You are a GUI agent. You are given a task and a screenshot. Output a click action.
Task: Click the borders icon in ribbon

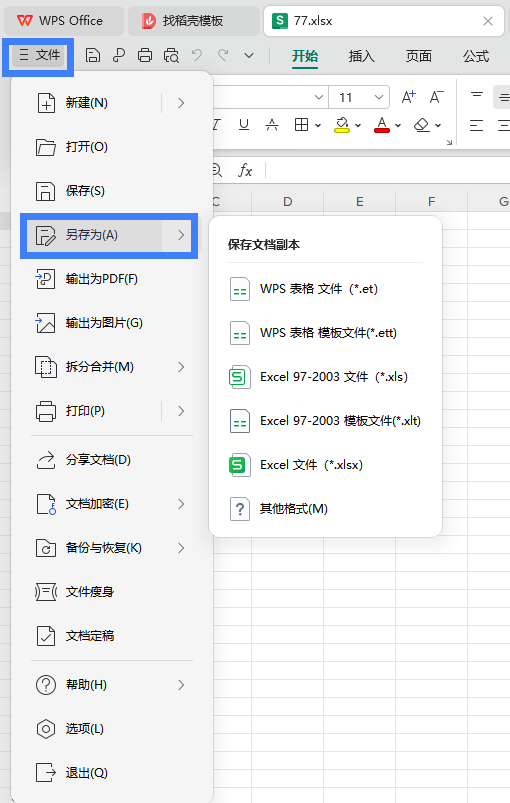point(302,124)
